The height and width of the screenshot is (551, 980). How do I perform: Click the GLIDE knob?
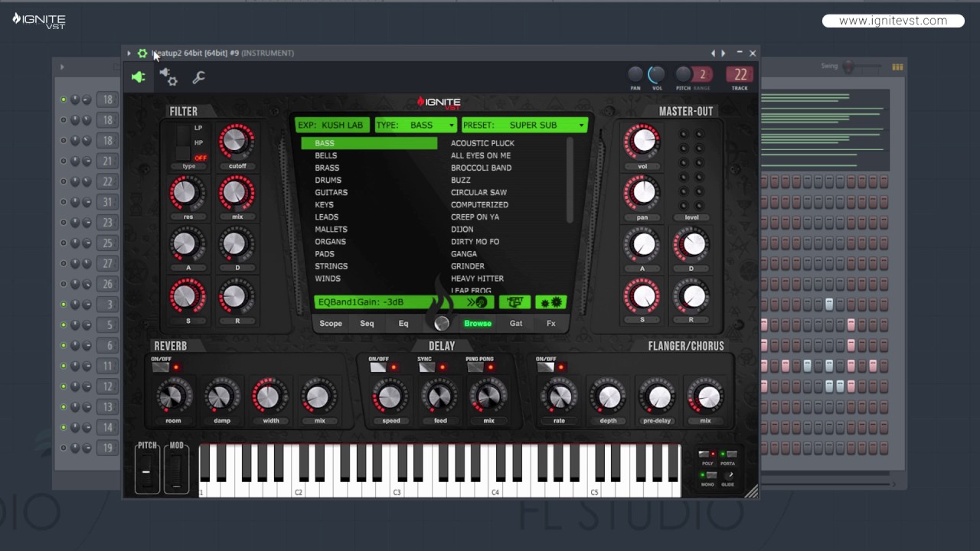[x=730, y=475]
